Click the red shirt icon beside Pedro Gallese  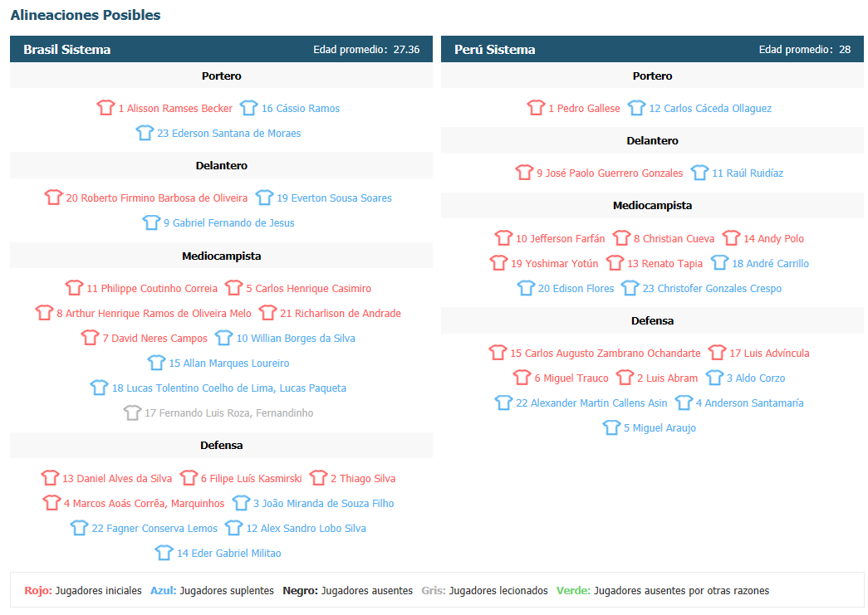click(536, 107)
